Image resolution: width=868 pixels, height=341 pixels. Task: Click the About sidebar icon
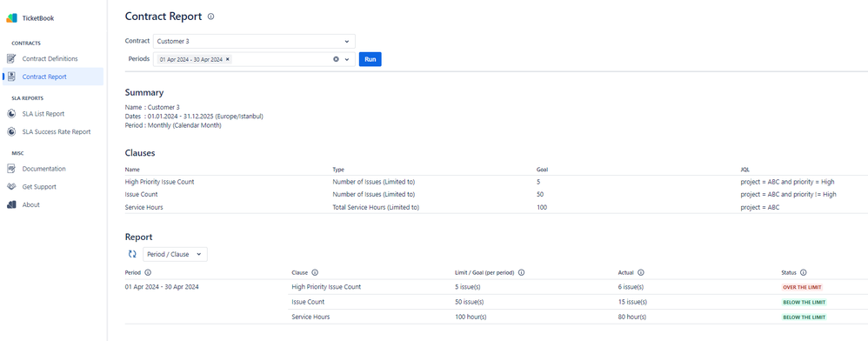point(11,204)
